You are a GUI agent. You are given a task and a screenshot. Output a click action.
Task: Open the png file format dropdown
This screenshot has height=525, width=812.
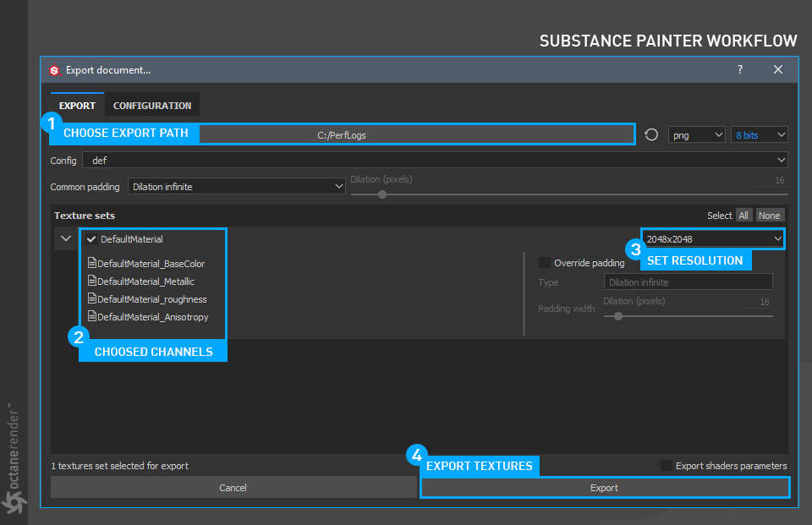point(696,134)
